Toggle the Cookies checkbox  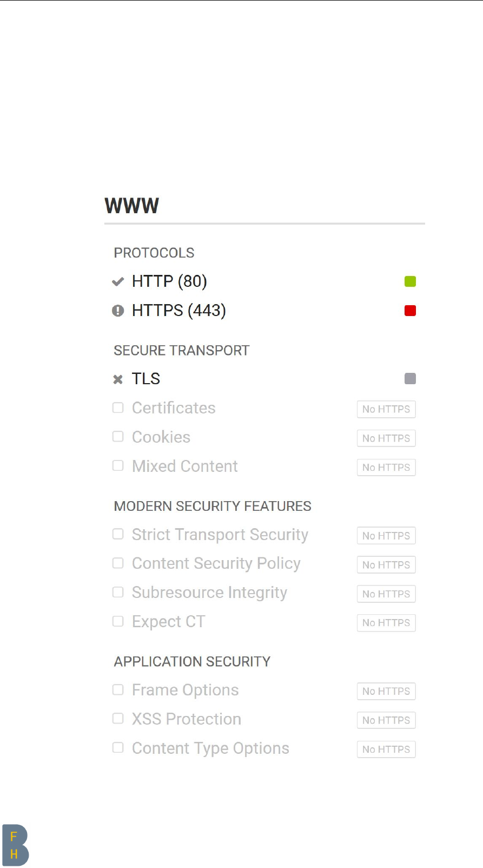tap(118, 437)
